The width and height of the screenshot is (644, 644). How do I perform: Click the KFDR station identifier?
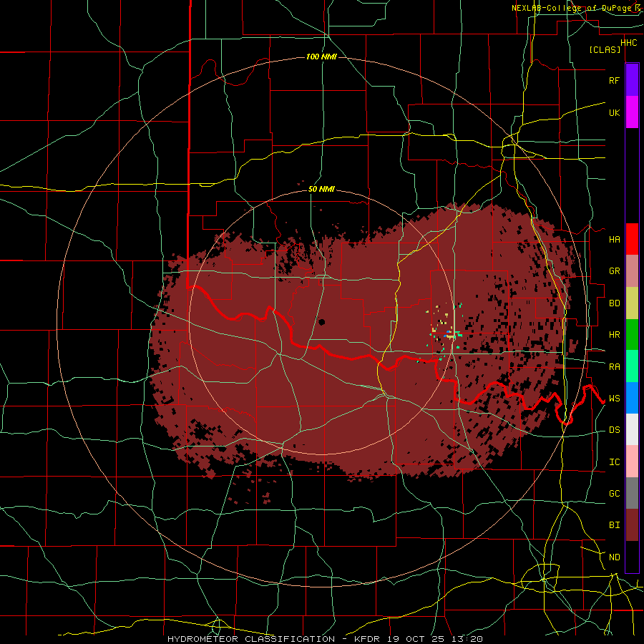point(369,639)
